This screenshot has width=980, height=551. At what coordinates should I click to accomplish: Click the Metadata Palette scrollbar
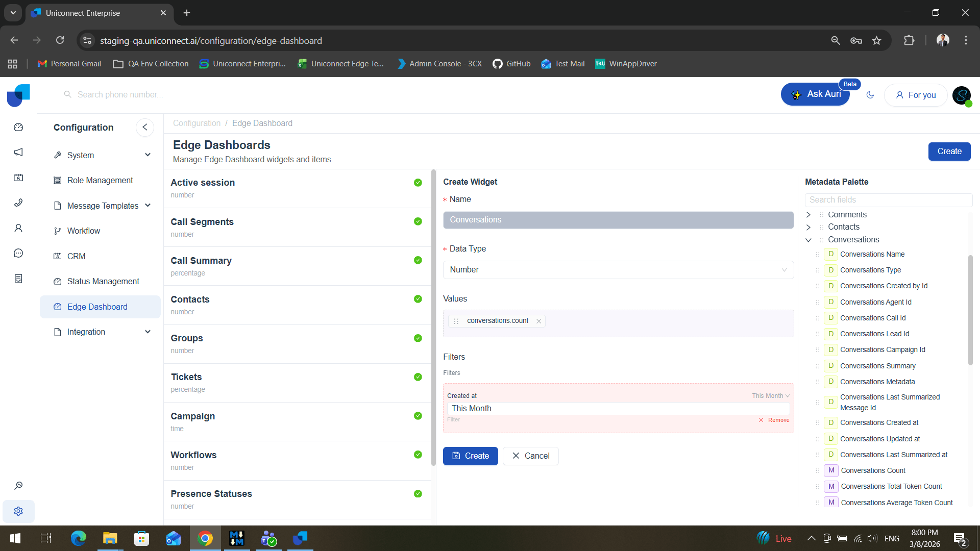point(970,310)
